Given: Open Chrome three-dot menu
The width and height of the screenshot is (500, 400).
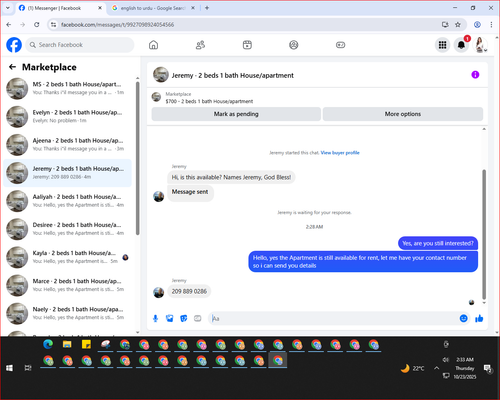Looking at the screenshot, I should (491, 25).
